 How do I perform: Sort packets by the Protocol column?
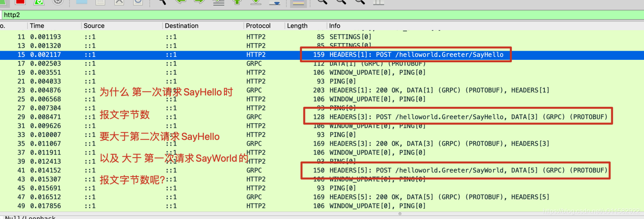(264, 26)
